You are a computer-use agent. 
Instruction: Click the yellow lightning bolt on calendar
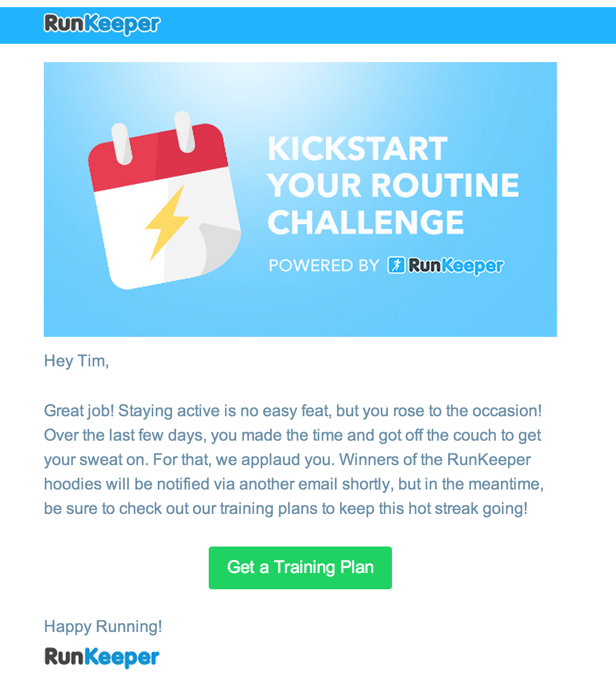[166, 223]
